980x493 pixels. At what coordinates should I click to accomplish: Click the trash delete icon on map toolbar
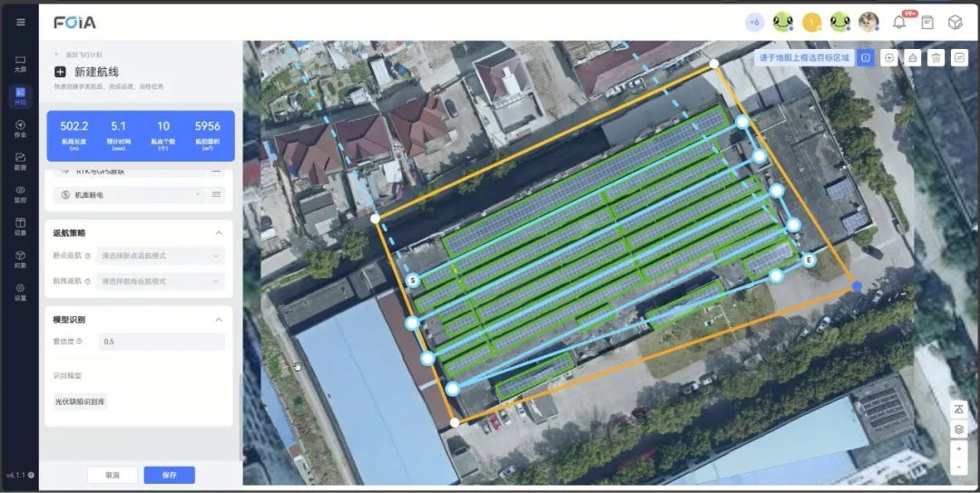pyautogui.click(x=936, y=57)
